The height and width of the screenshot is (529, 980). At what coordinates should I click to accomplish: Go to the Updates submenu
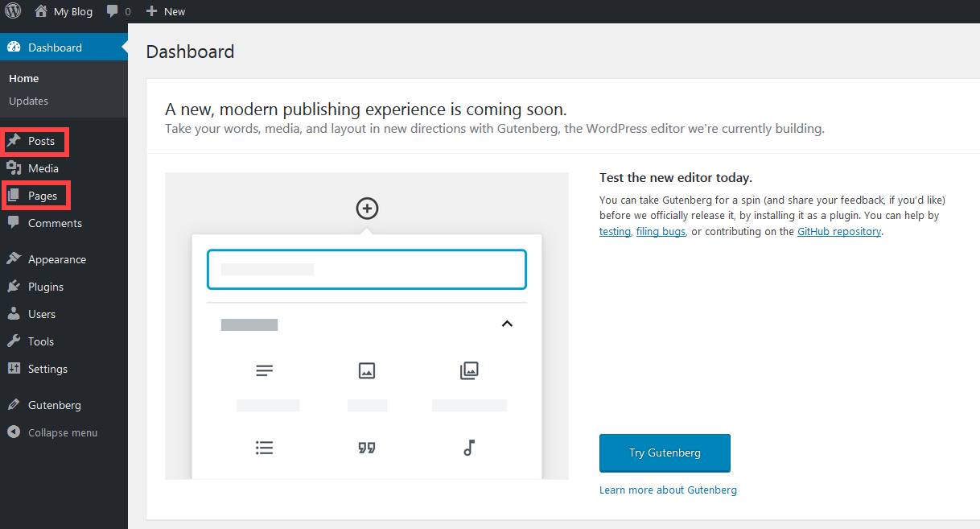tap(28, 101)
